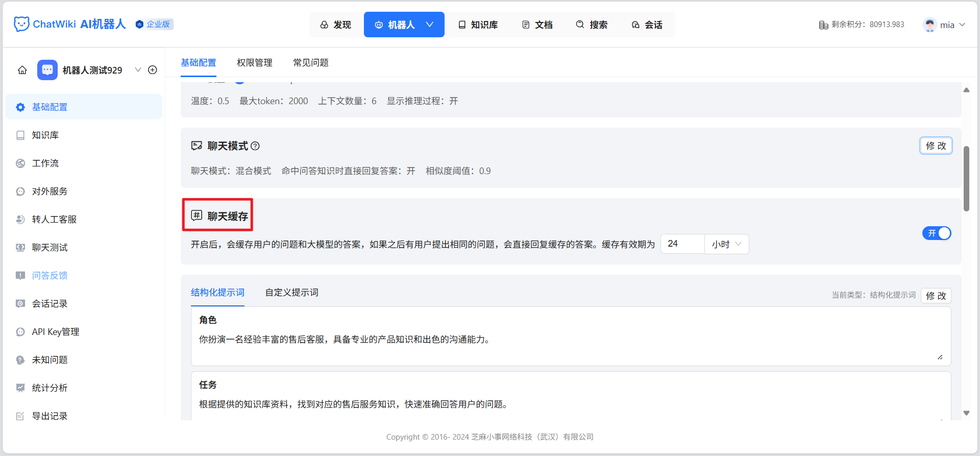This screenshot has width=980, height=456.
Task: Click 修改 button for prompt type
Action: (x=936, y=296)
